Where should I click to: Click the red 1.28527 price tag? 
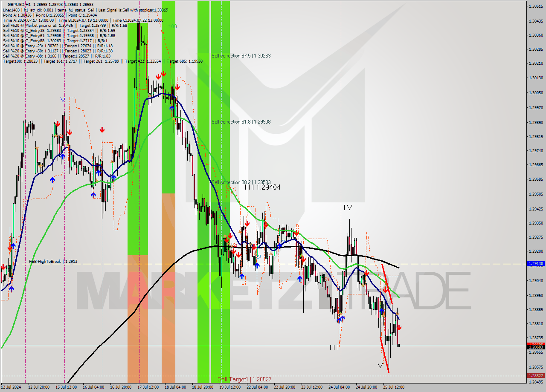(535, 376)
